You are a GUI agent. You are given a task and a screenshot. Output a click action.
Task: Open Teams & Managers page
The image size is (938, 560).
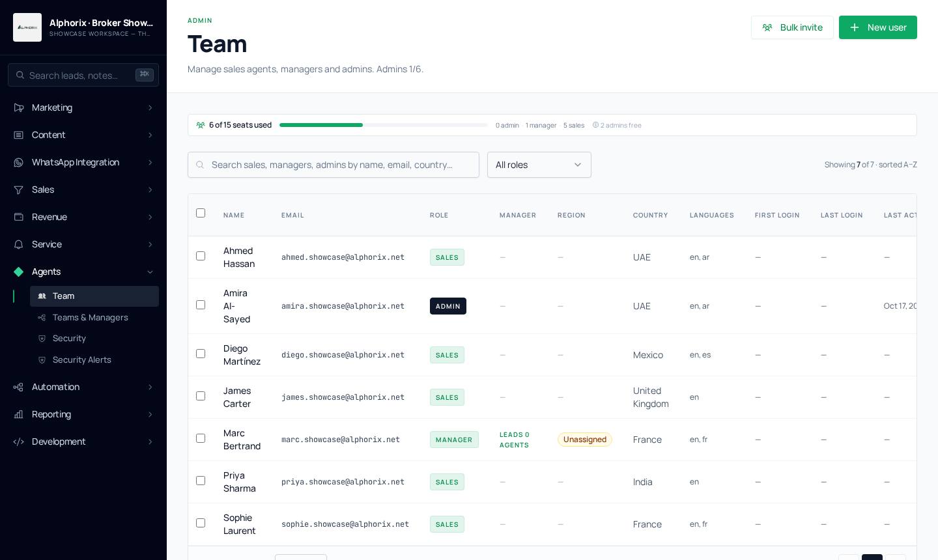[94, 318]
